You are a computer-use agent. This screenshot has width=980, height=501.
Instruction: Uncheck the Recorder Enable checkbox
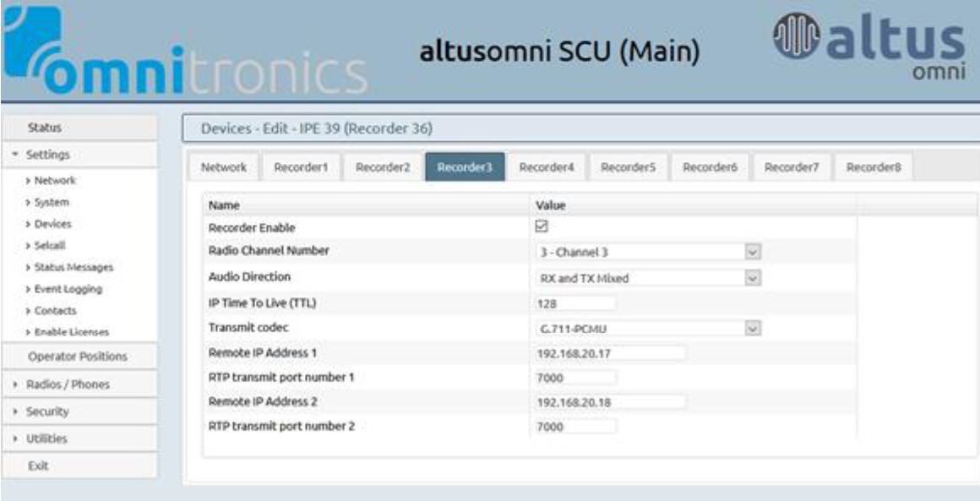[544, 227]
